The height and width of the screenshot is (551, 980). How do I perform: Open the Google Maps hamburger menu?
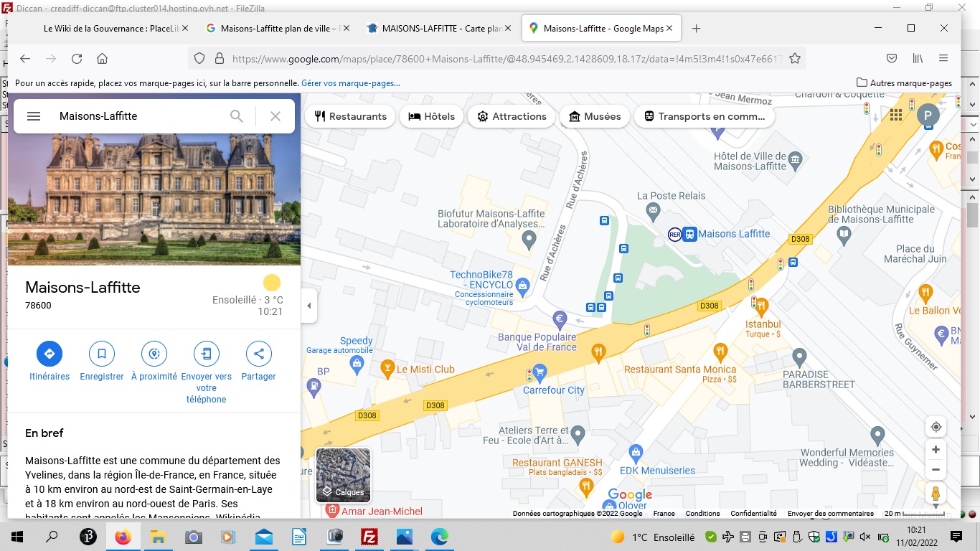point(34,116)
